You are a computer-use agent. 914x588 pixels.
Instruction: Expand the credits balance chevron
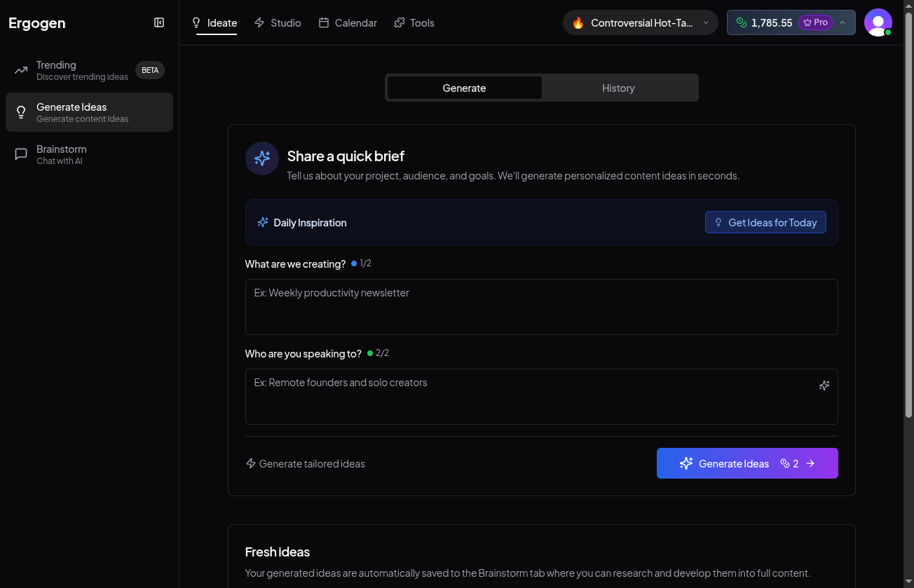pyautogui.click(x=843, y=22)
